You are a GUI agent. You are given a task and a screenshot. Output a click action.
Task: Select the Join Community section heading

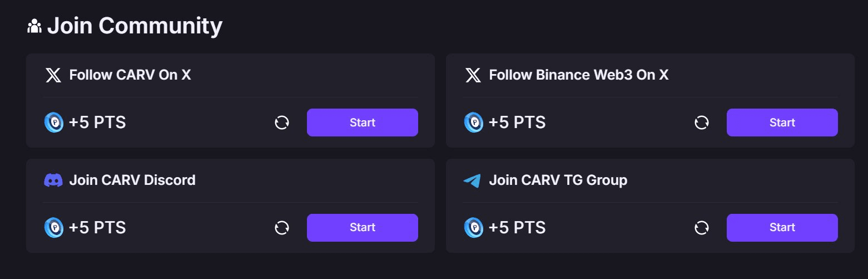(135, 26)
